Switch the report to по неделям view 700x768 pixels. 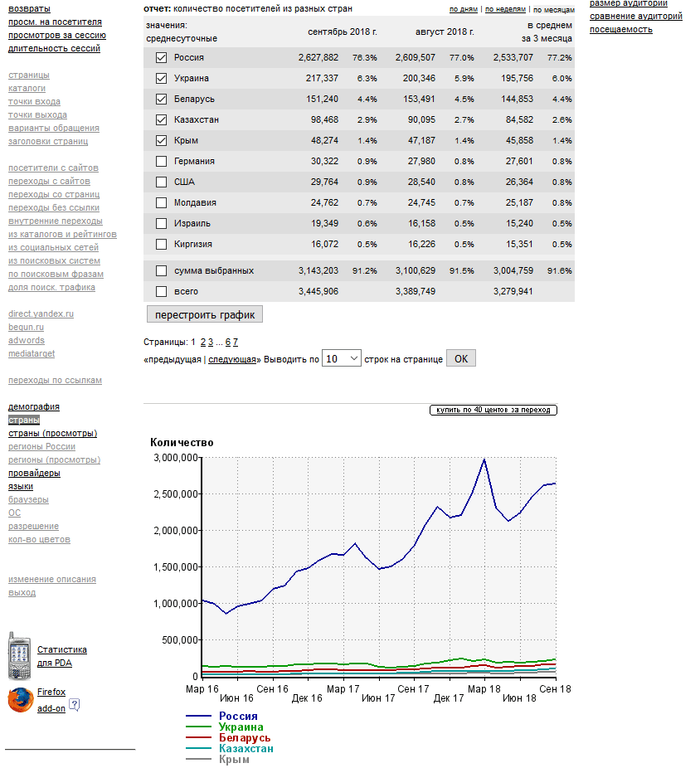(x=504, y=10)
